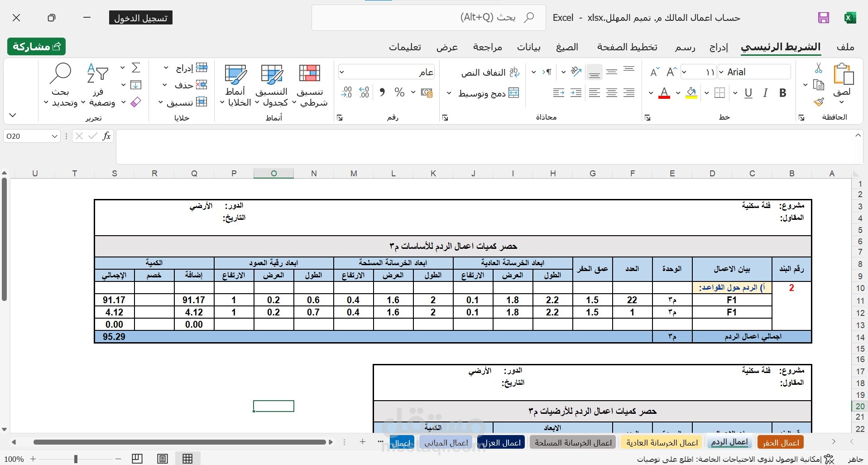
Task: Switch to Page Break Preview view
Action: pos(137,459)
